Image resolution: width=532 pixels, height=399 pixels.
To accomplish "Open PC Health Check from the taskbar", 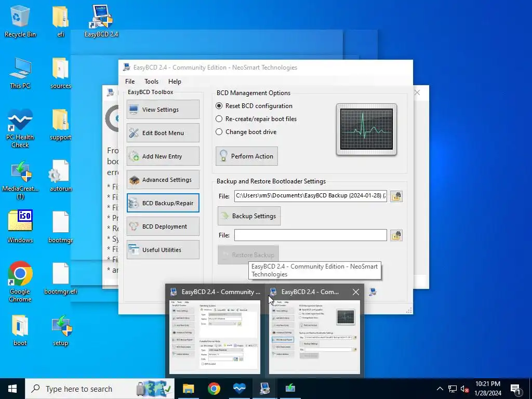I will [239, 389].
